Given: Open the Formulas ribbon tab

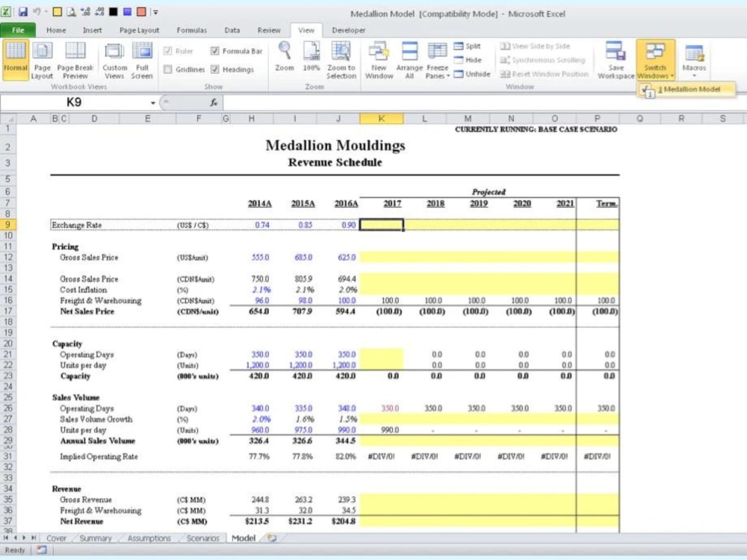Looking at the screenshot, I should coord(191,30).
